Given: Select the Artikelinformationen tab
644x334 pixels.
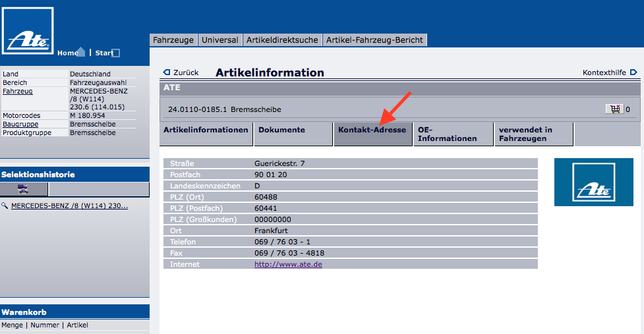Looking at the screenshot, I should (x=206, y=130).
